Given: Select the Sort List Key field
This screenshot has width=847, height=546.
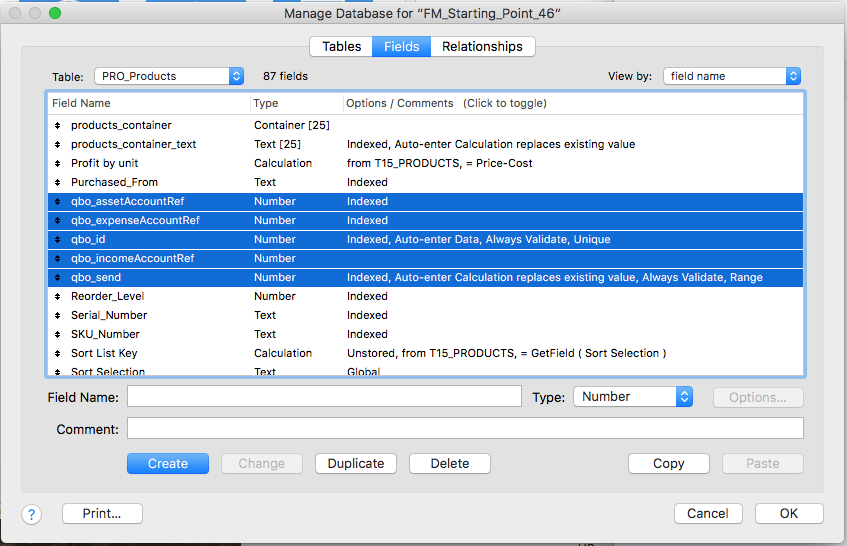Looking at the screenshot, I should pyautogui.click(x=425, y=353).
